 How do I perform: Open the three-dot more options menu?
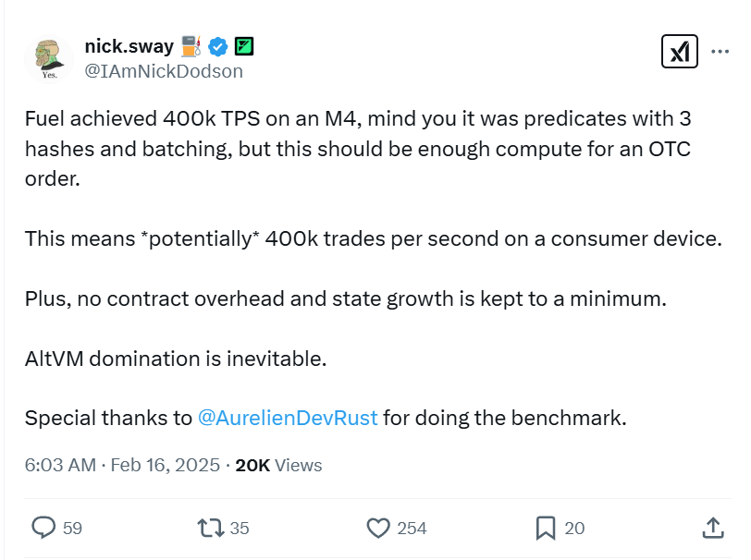(x=720, y=52)
